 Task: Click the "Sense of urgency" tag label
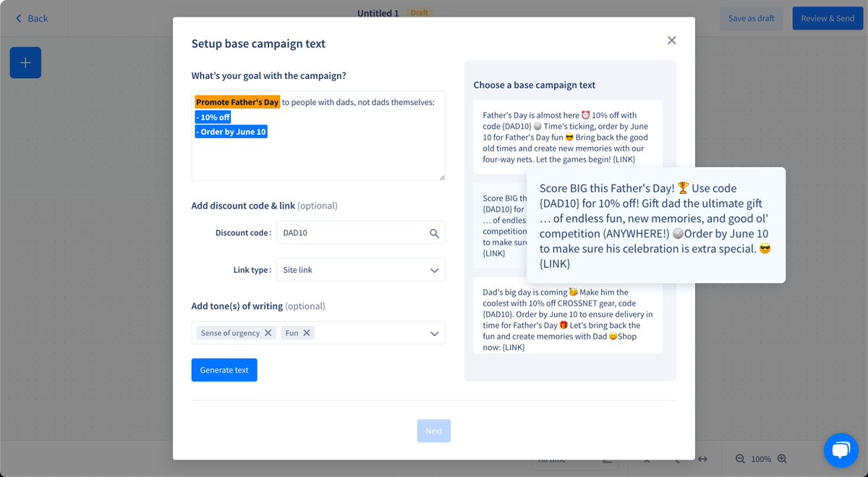pos(230,333)
